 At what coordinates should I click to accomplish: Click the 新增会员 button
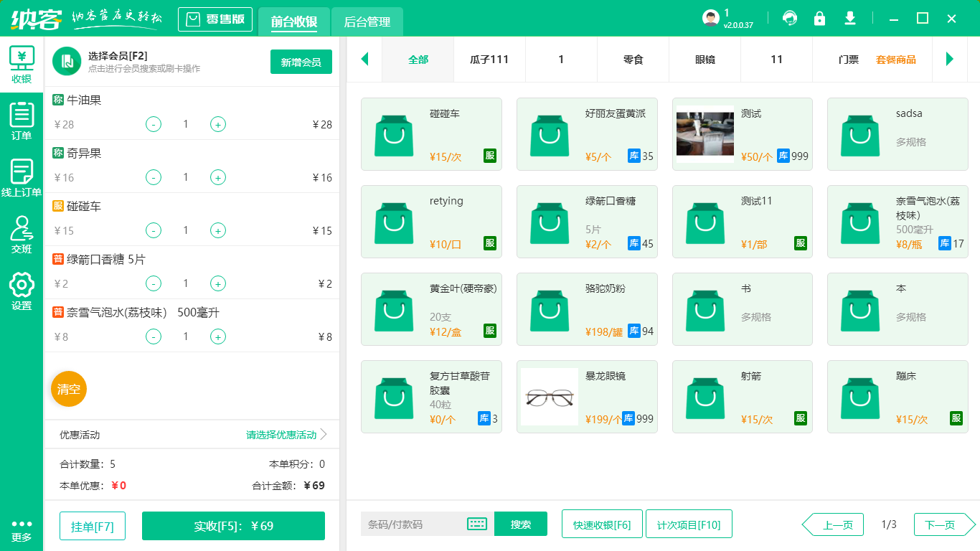(x=301, y=62)
